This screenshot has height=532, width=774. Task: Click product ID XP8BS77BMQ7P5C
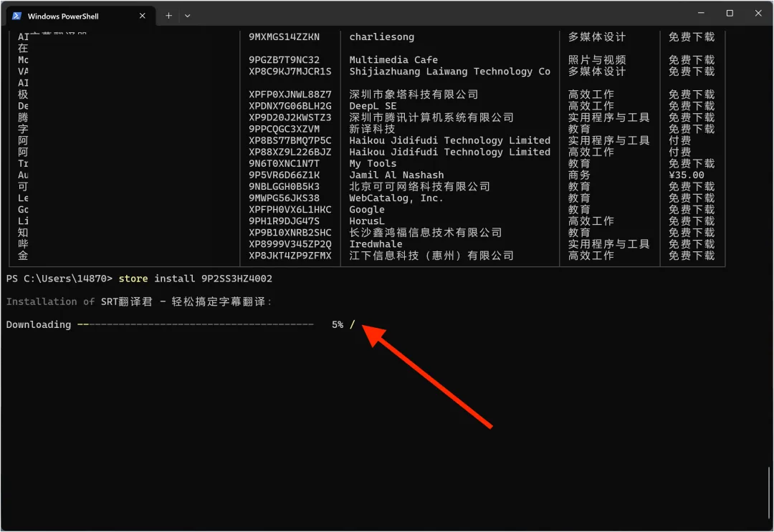(x=290, y=140)
